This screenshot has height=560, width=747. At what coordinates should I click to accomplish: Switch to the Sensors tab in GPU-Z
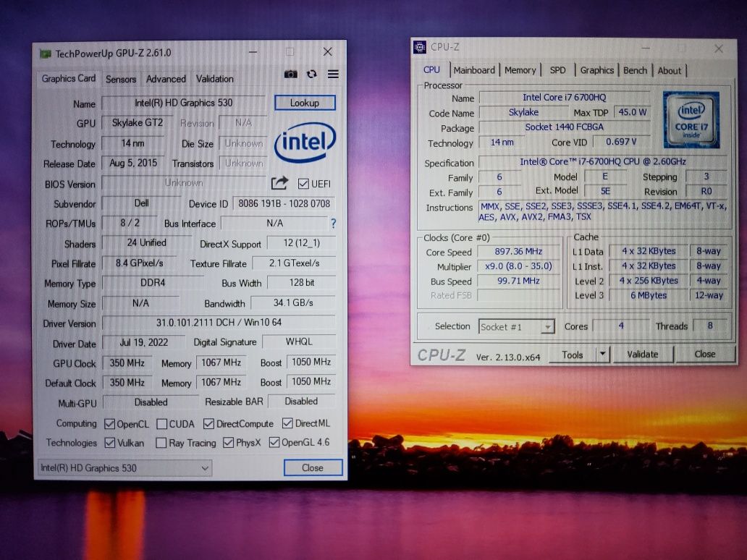click(121, 79)
